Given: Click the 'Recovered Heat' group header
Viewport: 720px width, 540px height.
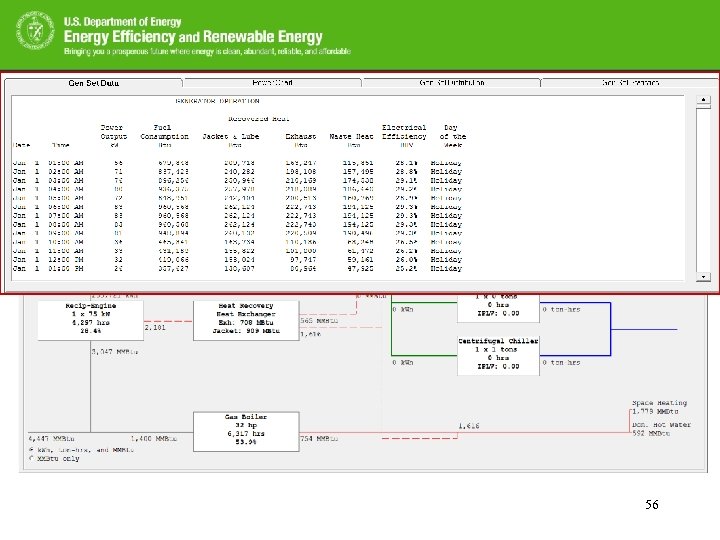Looking at the screenshot, I should pos(259,119).
